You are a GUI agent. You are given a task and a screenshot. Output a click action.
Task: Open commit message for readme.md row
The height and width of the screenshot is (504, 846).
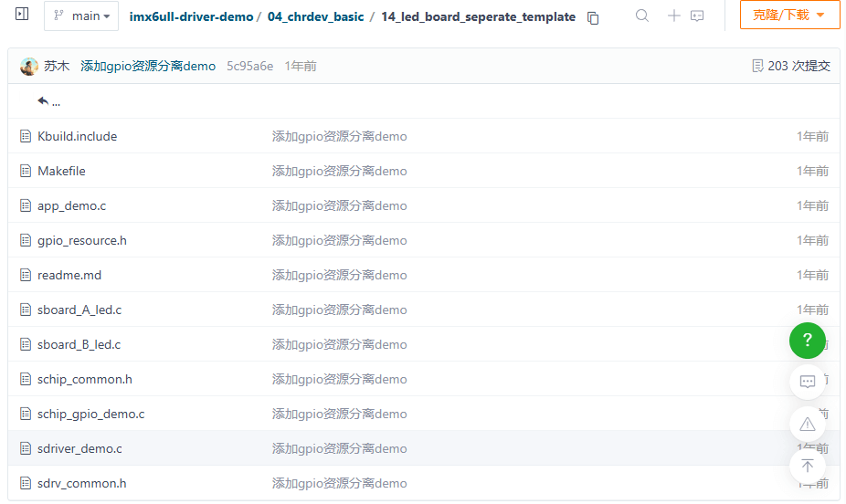click(x=339, y=275)
